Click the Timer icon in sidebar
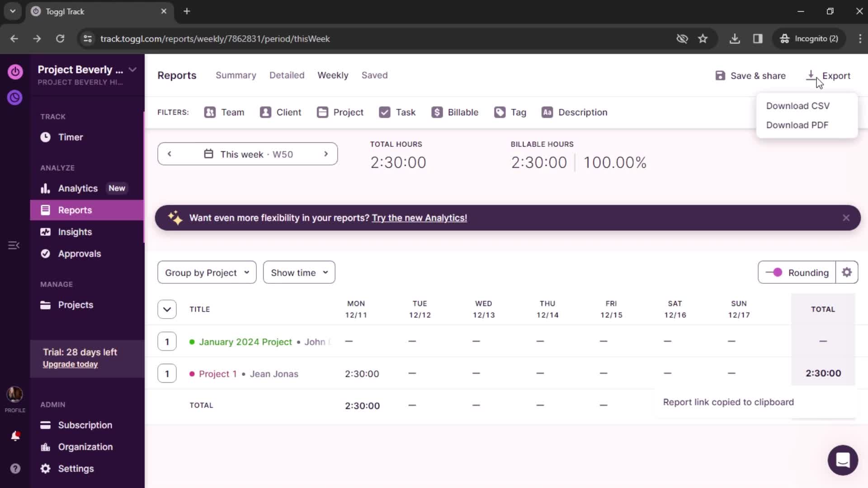This screenshot has height=488, width=868. (x=45, y=137)
